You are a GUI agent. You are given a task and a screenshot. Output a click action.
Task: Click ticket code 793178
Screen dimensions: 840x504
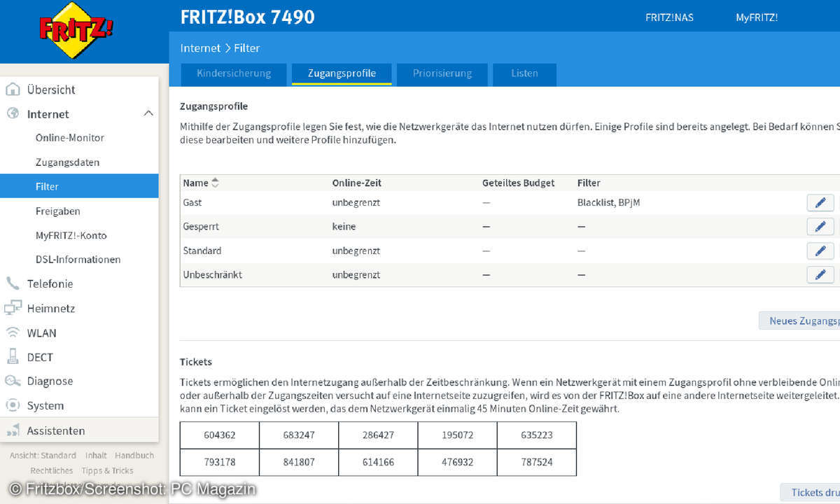click(220, 462)
